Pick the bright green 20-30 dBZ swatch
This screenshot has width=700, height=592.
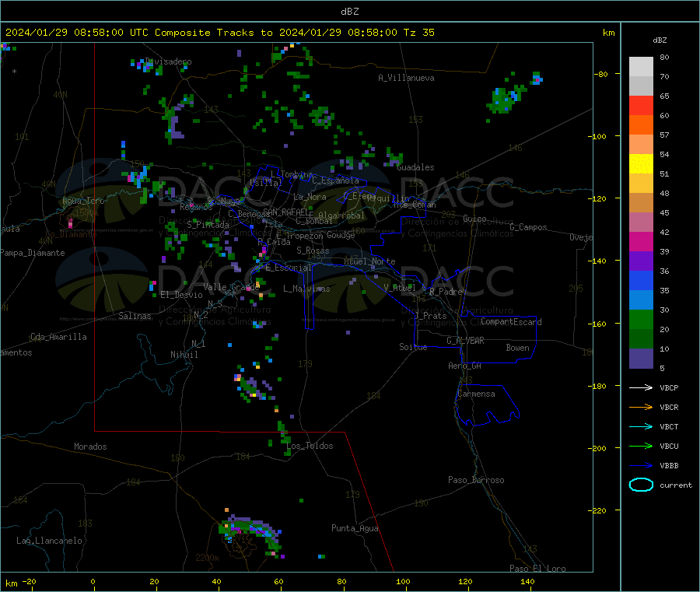coord(641,319)
